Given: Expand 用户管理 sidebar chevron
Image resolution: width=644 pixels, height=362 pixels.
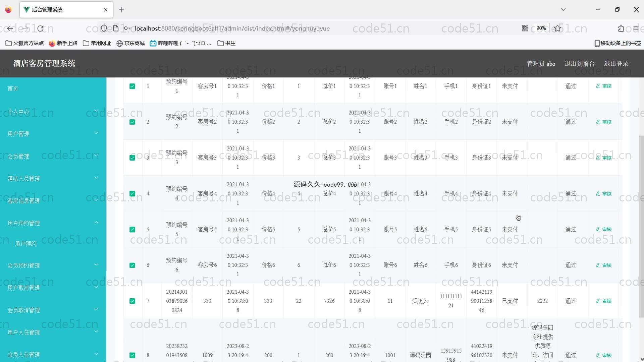Looking at the screenshot, I should click(x=96, y=133).
